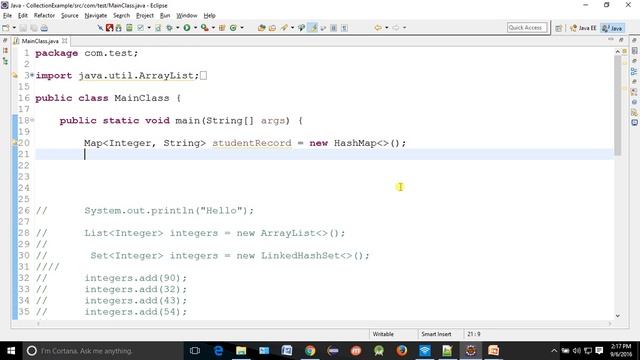Open the Source menu

69,16
